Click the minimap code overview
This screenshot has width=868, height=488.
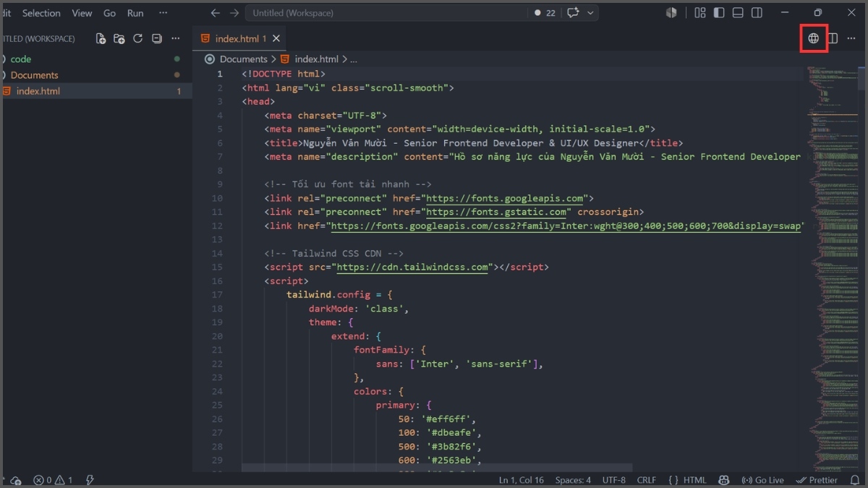click(832, 267)
